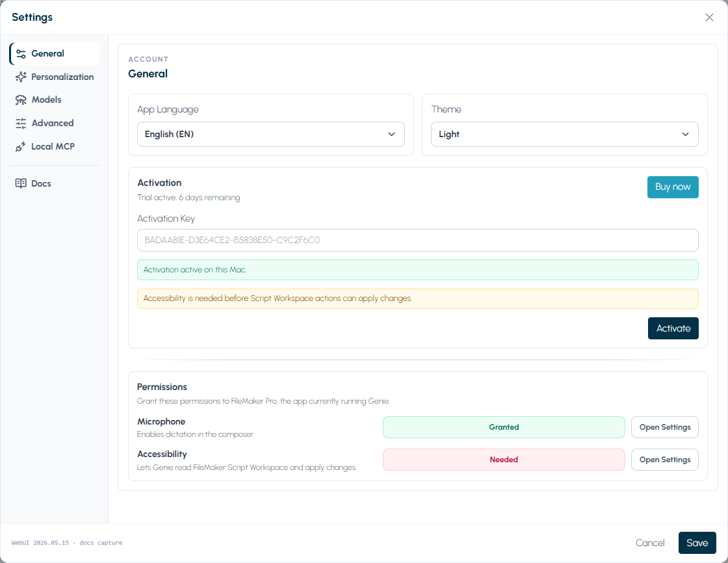This screenshot has height=563, width=728.
Task: Click the chevron in the Theme selector
Action: [685, 134]
